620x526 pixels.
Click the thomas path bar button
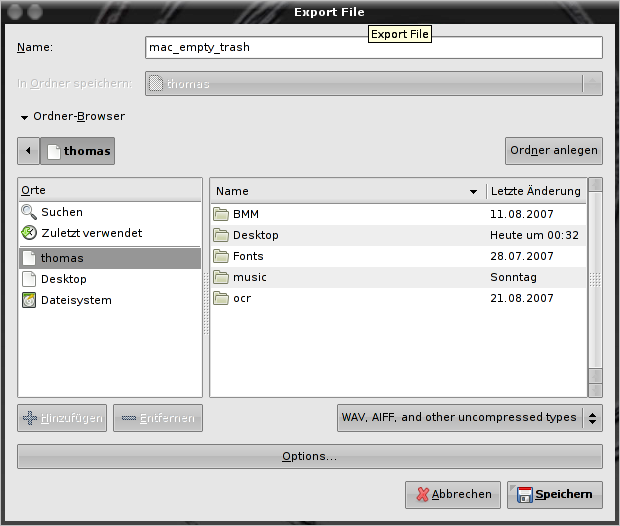78,151
